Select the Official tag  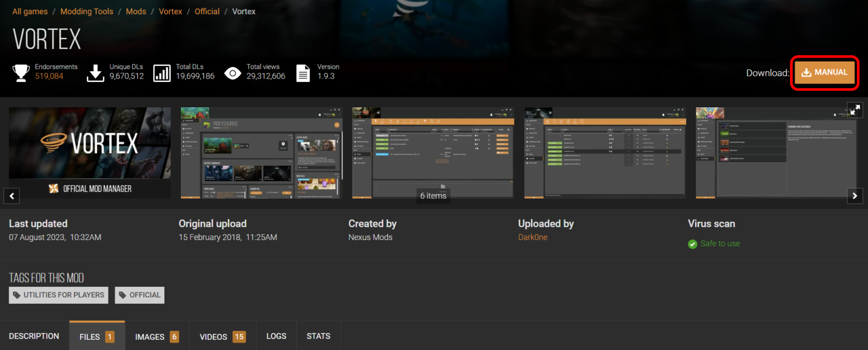pyautogui.click(x=140, y=295)
